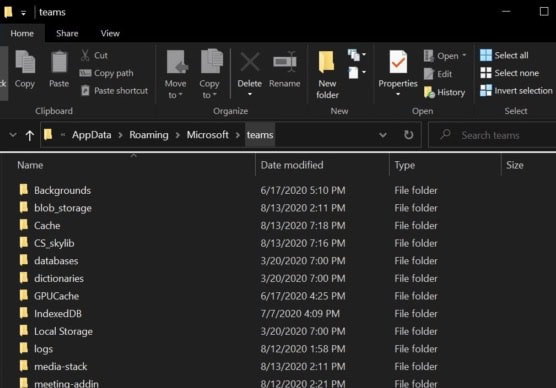556x388 pixels.
Task: Sort by the Date modified column
Action: pyautogui.click(x=292, y=165)
